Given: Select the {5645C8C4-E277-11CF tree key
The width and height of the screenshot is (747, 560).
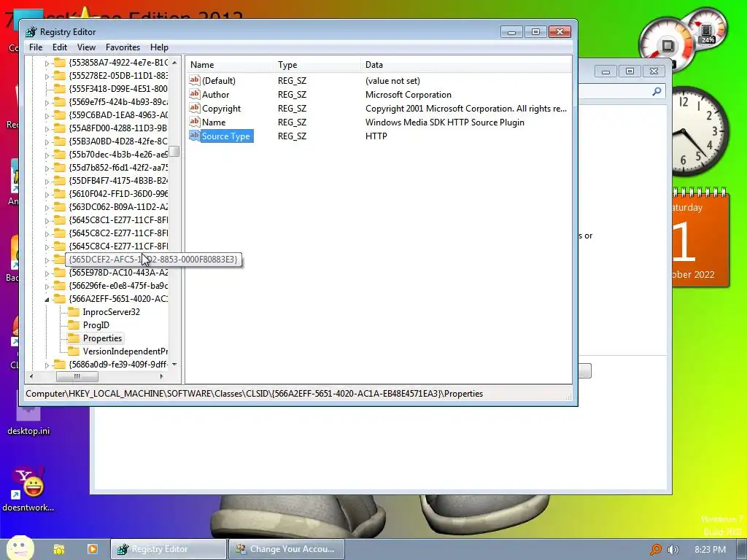Looking at the screenshot, I should tap(118, 246).
